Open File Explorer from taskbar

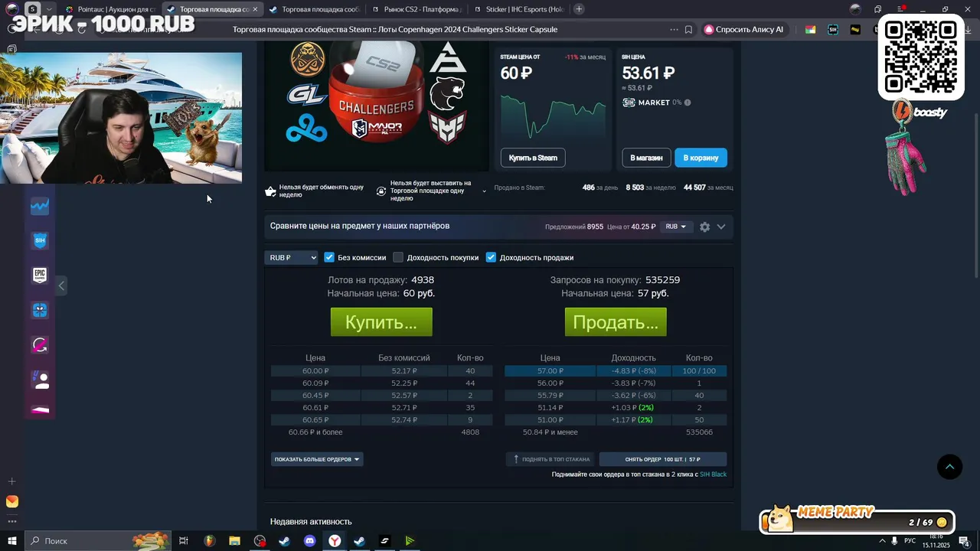pyautogui.click(x=234, y=541)
